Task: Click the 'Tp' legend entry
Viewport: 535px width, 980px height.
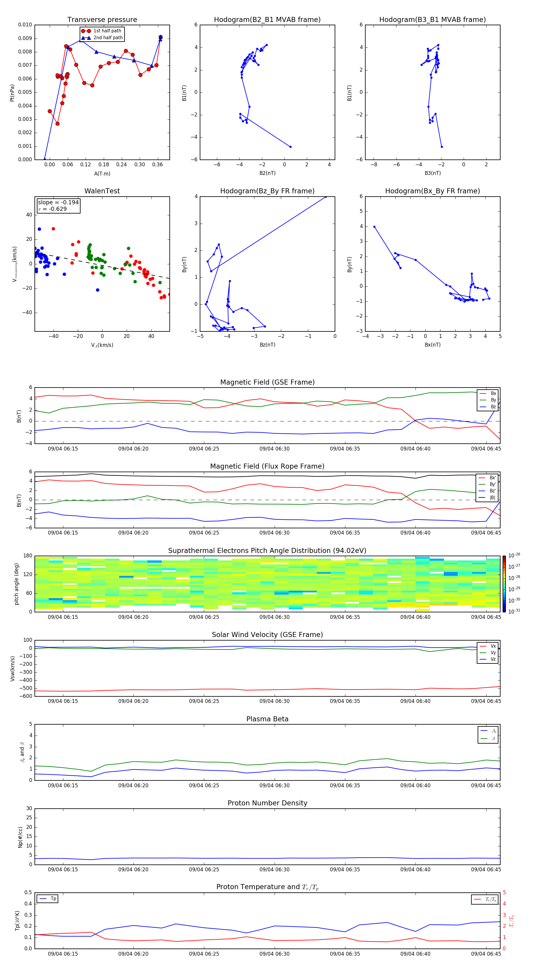Action: [x=48, y=899]
